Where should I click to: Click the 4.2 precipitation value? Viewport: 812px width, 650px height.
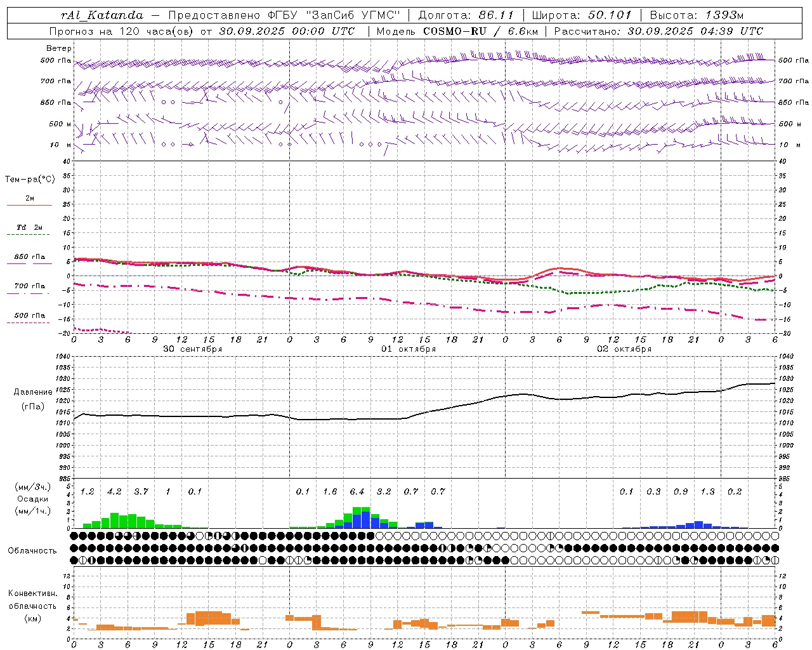[114, 491]
